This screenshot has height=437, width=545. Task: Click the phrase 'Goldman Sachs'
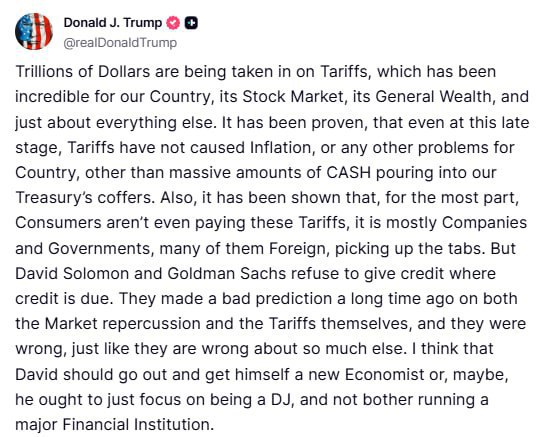pos(227,274)
